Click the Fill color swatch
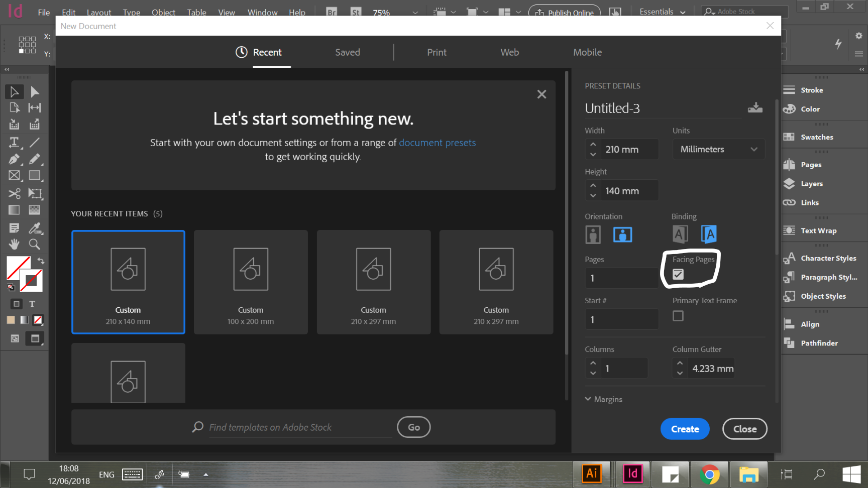Image resolution: width=868 pixels, height=488 pixels. click(x=17, y=267)
